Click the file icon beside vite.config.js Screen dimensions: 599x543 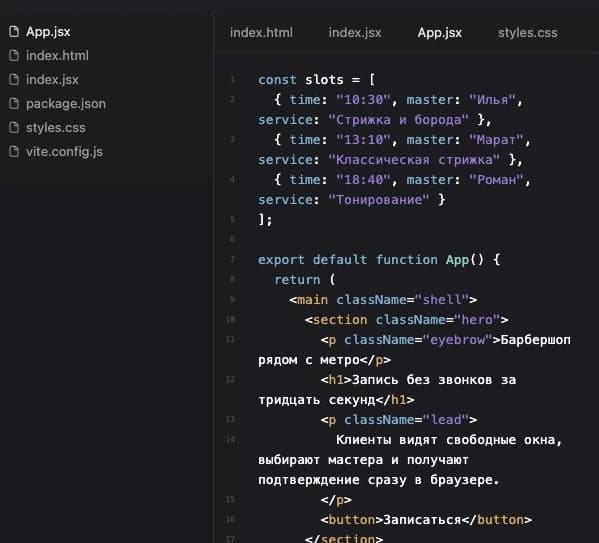coord(14,152)
